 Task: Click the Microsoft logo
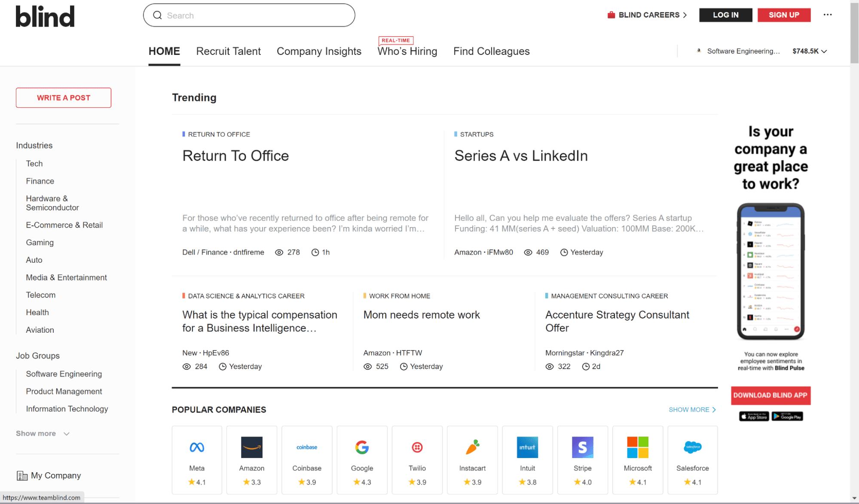[638, 447]
